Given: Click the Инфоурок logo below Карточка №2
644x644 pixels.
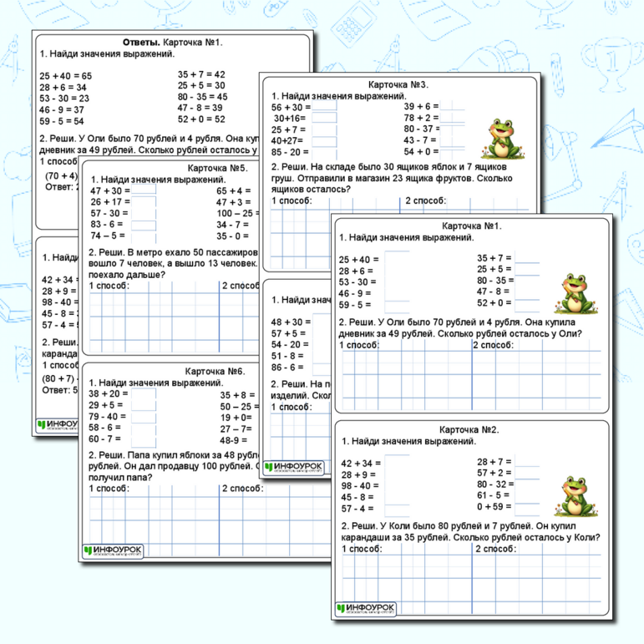Looking at the screenshot, I should pos(366,609).
